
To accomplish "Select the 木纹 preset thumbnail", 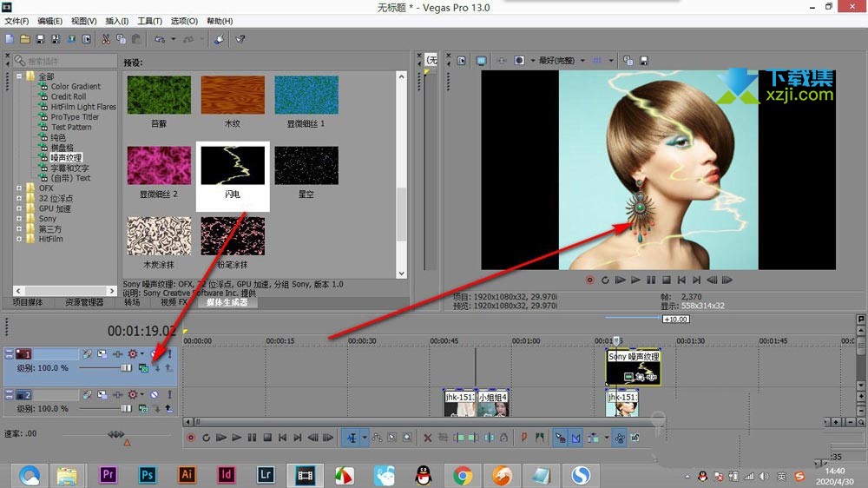I will (x=233, y=96).
